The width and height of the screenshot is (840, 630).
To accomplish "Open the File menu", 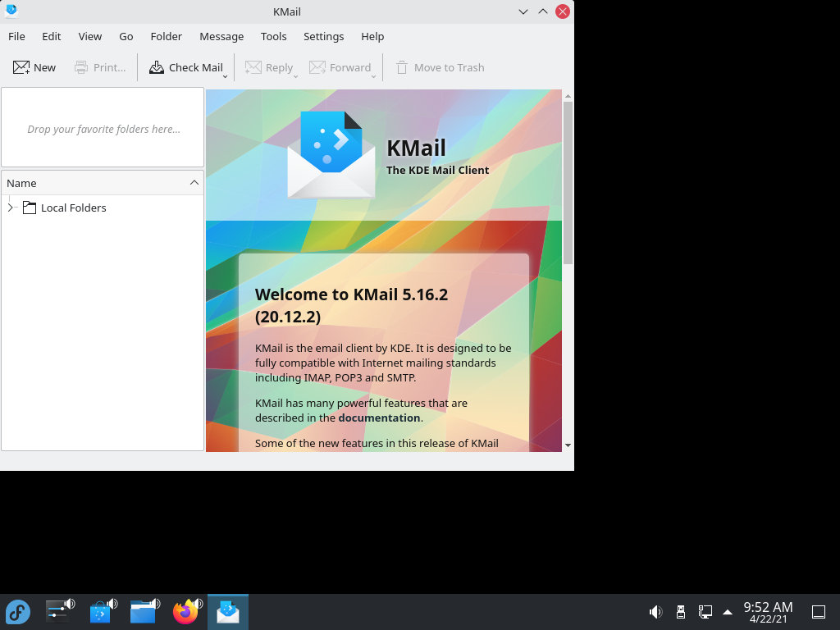I will click(x=16, y=36).
